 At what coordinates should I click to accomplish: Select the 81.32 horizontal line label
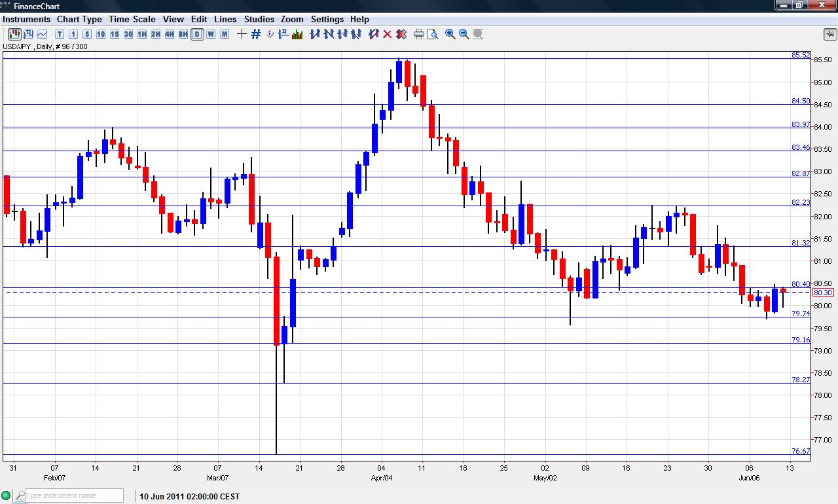pos(801,243)
